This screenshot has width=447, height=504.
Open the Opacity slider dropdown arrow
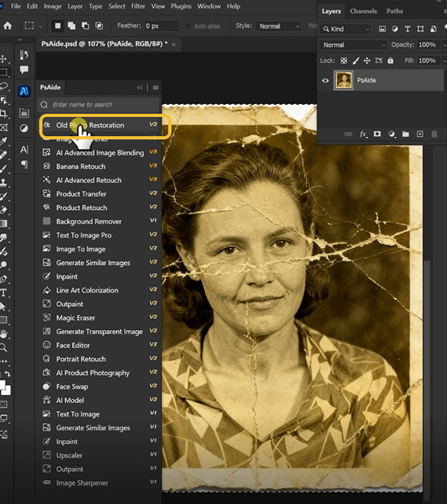click(x=444, y=45)
